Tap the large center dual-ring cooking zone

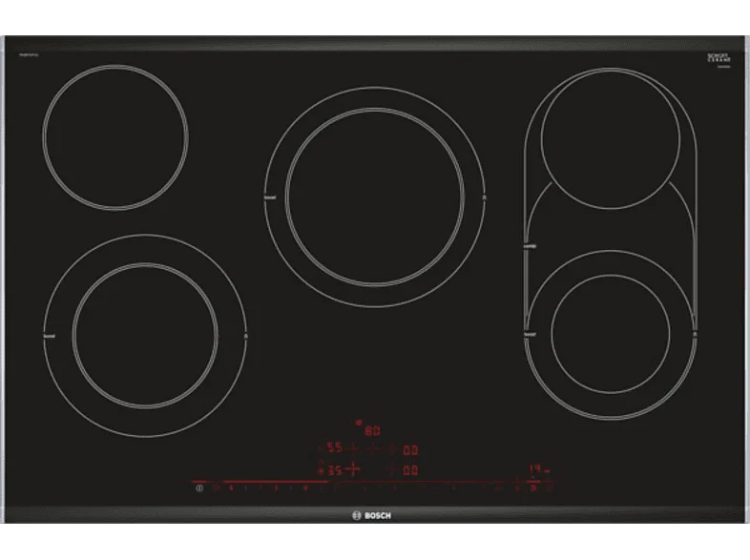click(x=374, y=197)
